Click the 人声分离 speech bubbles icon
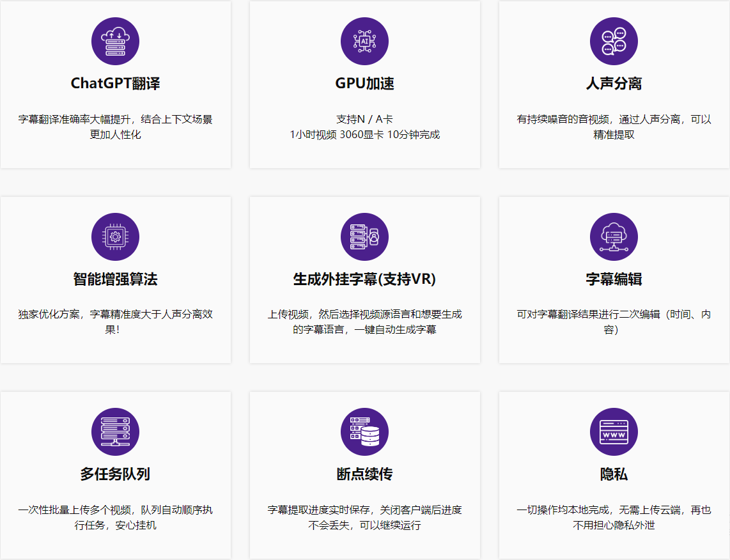 614,41
